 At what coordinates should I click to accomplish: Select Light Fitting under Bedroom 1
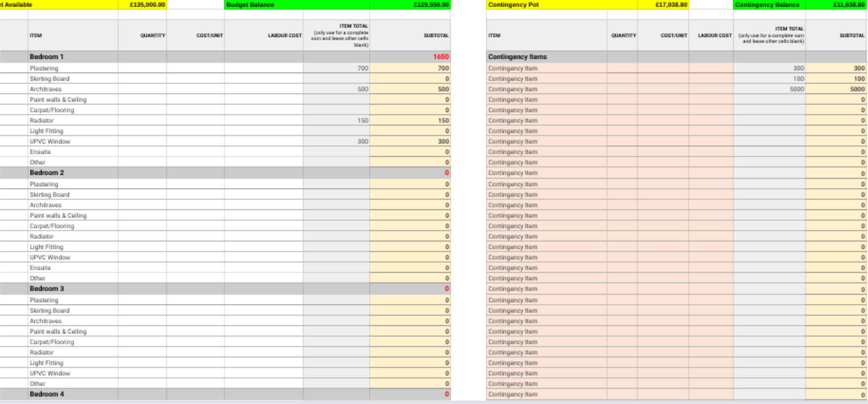point(46,131)
